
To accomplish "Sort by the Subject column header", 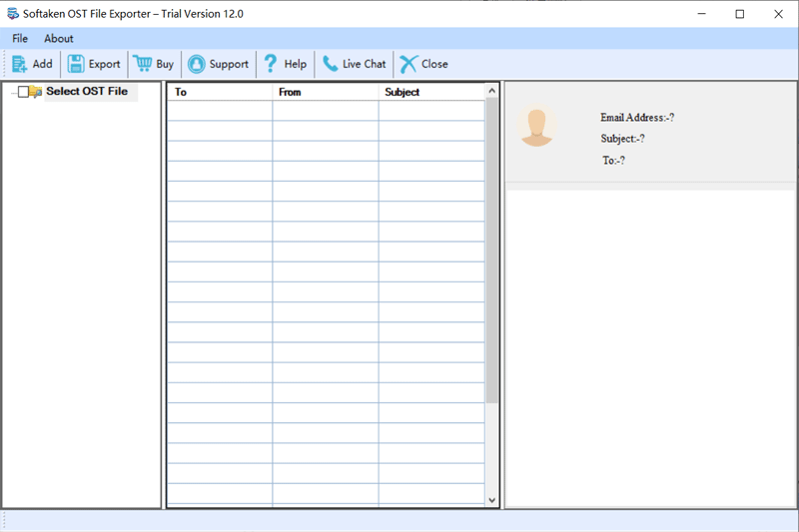I will [430, 92].
